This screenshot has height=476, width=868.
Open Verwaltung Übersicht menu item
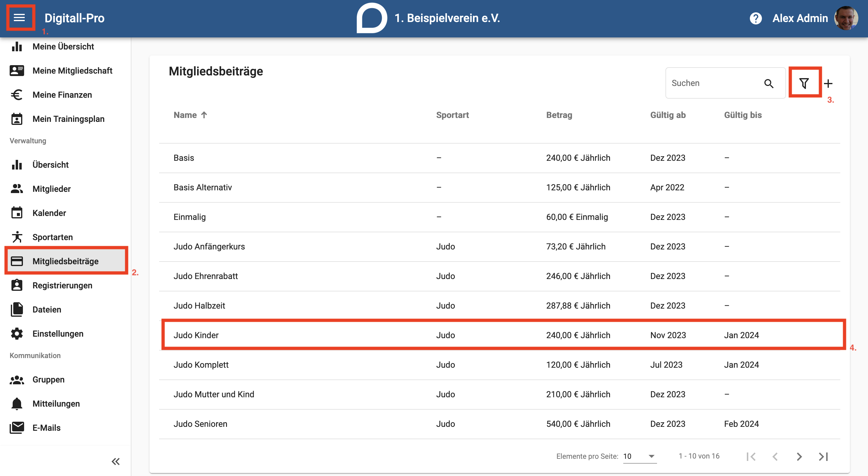click(65, 165)
